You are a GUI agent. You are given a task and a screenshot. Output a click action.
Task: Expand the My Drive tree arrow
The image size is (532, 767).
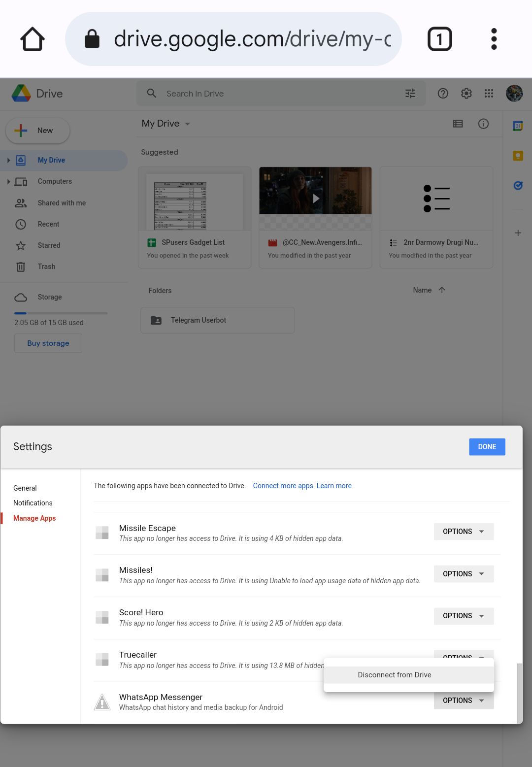point(8,160)
